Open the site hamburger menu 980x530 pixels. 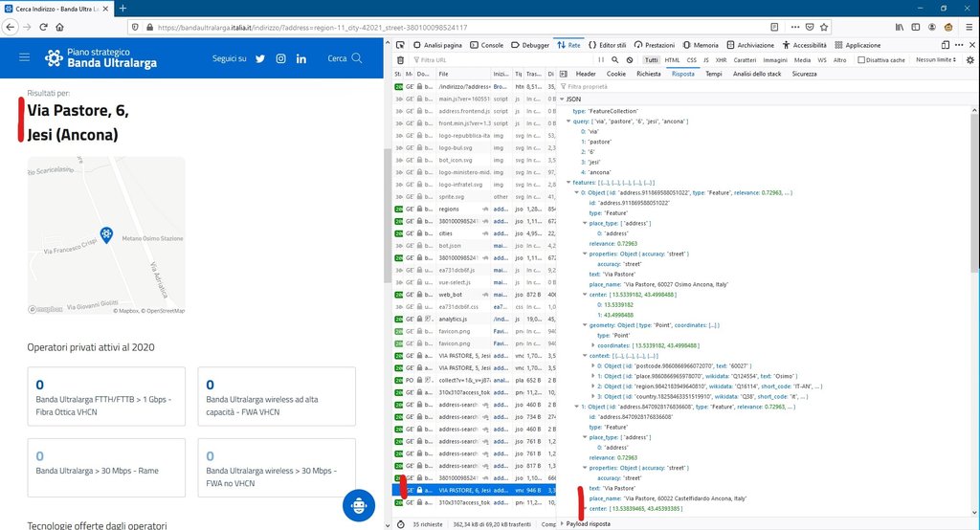[25, 58]
